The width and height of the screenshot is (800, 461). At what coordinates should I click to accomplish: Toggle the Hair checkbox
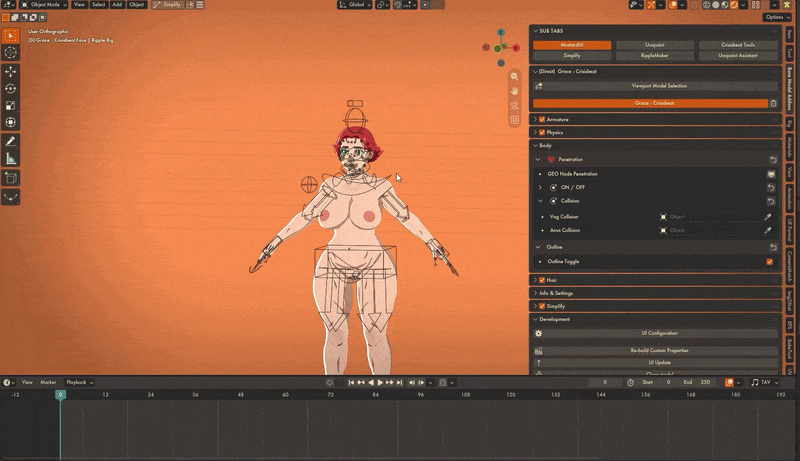coord(542,280)
